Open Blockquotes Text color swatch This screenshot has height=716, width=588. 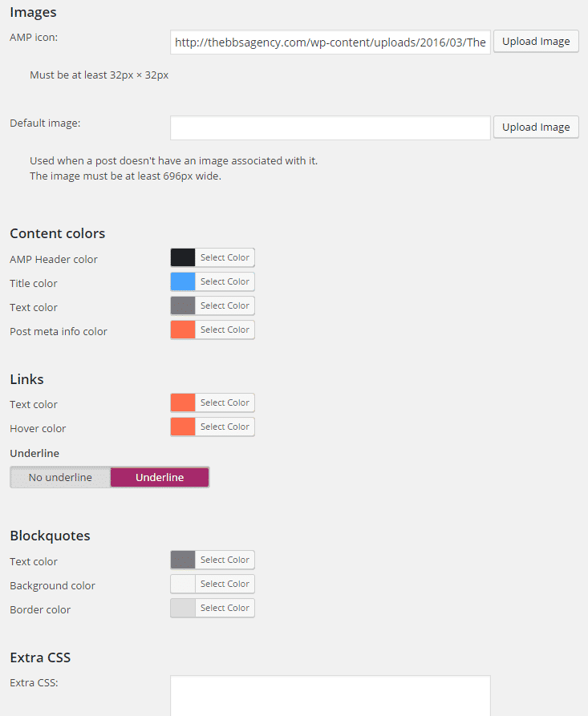(x=183, y=560)
